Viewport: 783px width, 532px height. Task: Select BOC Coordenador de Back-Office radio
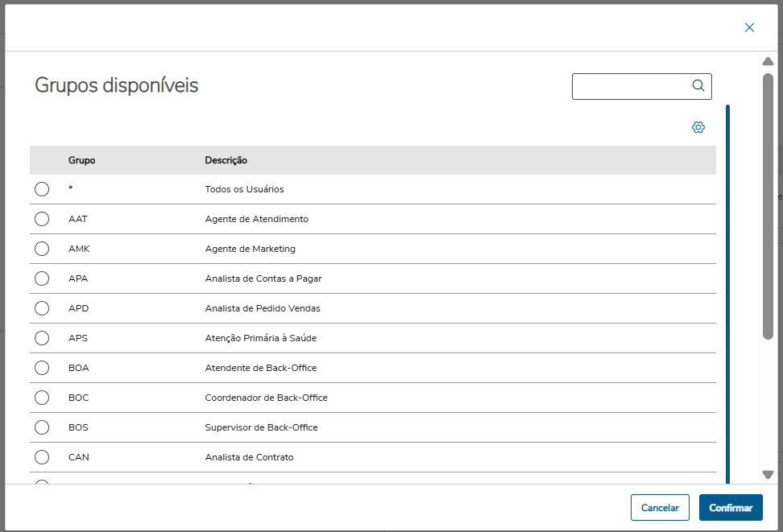42,398
